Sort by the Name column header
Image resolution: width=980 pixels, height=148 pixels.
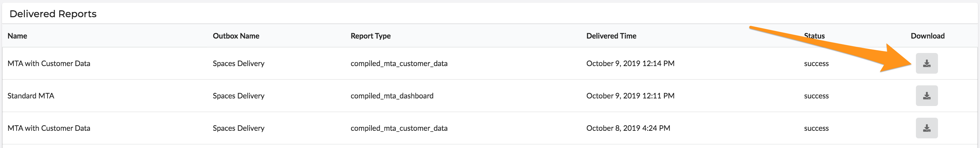[x=17, y=36]
